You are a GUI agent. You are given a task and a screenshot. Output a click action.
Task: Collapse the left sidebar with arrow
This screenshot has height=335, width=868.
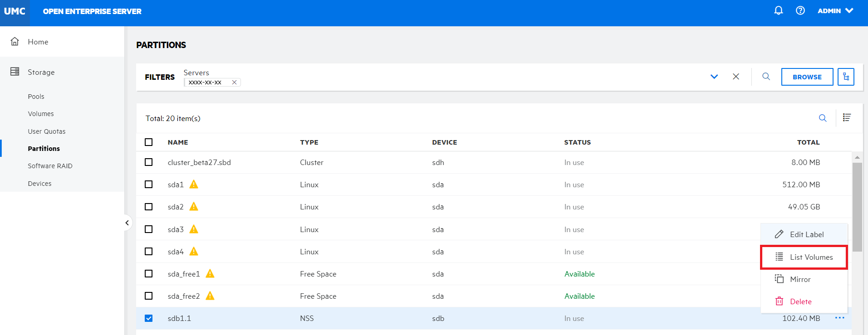127,223
